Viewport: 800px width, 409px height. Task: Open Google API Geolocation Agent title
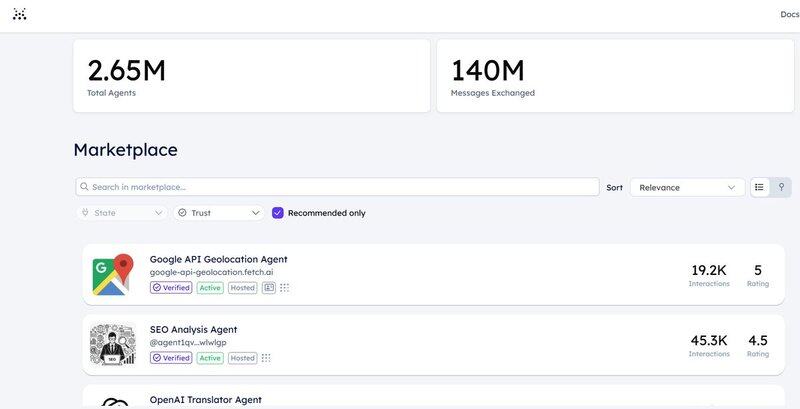coord(218,259)
